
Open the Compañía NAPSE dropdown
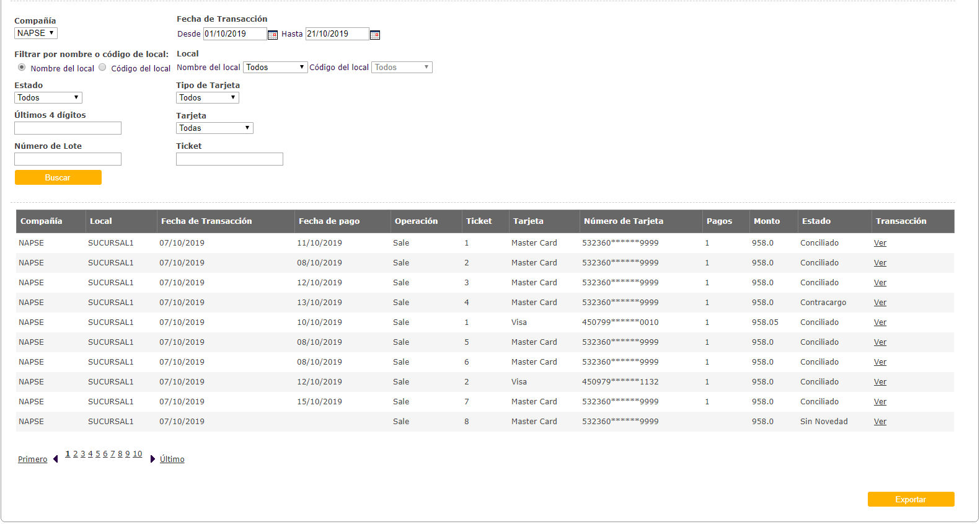[x=36, y=33]
